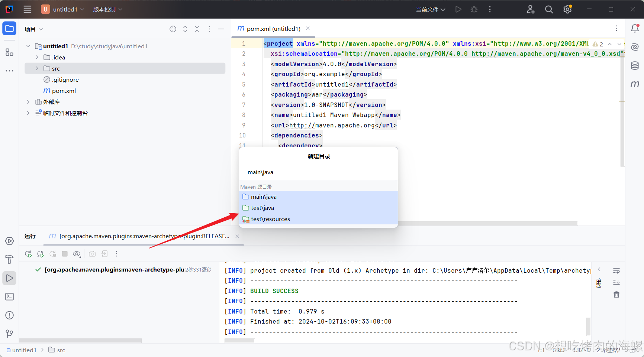Image resolution: width=644 pixels, height=357 pixels.
Task: Hide the project panel minimize icon
Action: click(221, 29)
